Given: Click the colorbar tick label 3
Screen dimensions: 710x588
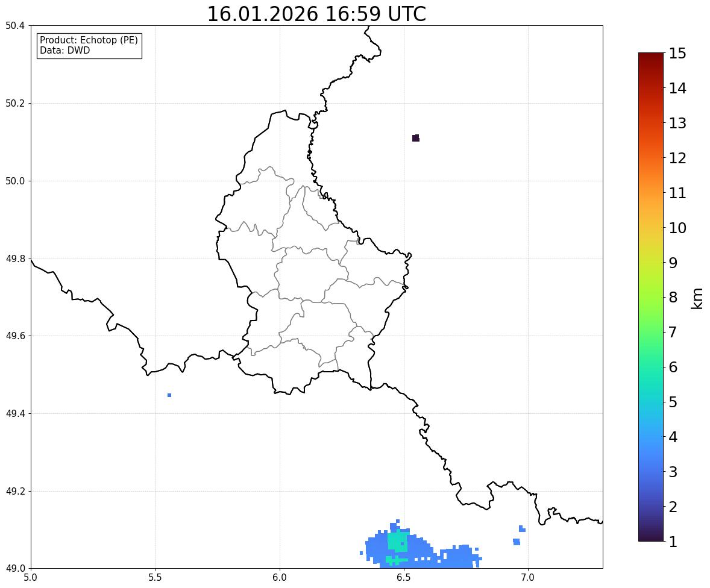Looking at the screenshot, I should tap(673, 472).
